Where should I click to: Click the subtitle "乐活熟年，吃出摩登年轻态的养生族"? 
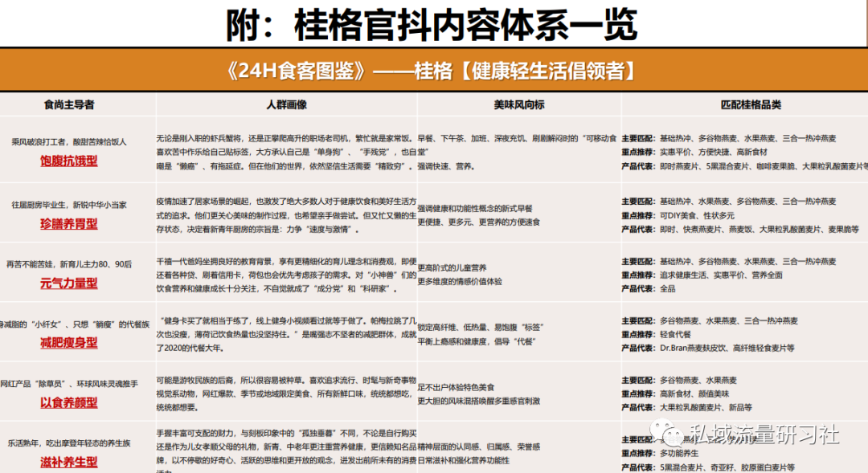tap(69, 443)
